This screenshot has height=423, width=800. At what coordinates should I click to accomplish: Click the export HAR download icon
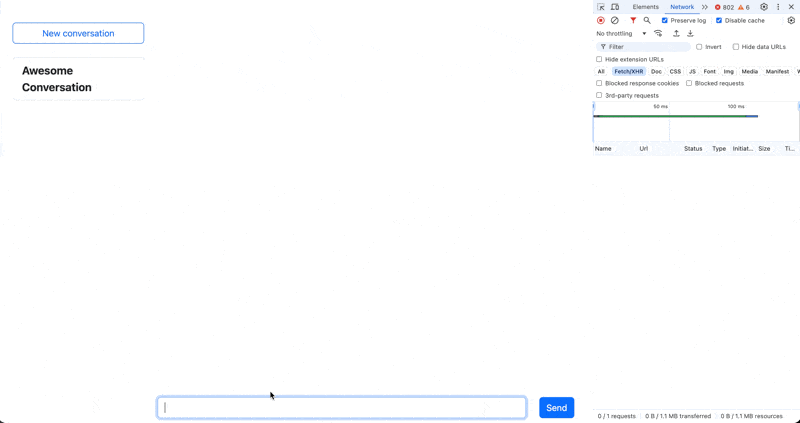pos(690,34)
